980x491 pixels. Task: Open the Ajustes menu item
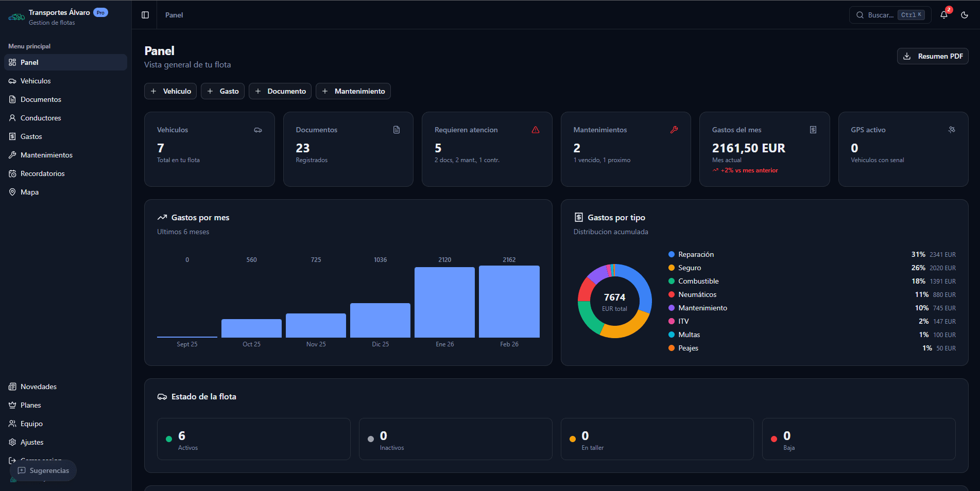coord(32,442)
